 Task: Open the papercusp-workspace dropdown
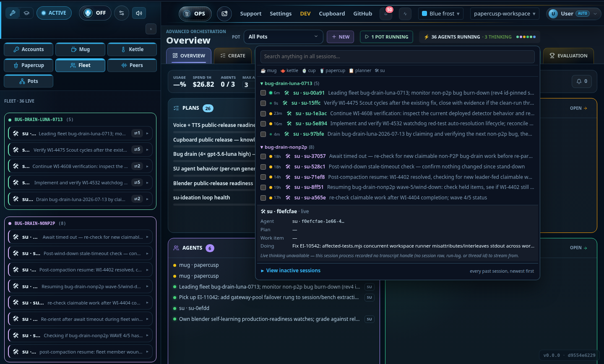[x=505, y=14]
